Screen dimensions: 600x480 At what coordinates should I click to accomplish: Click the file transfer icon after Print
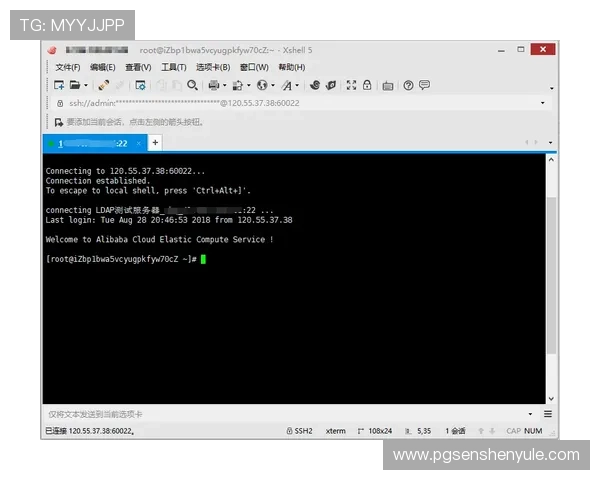238,85
